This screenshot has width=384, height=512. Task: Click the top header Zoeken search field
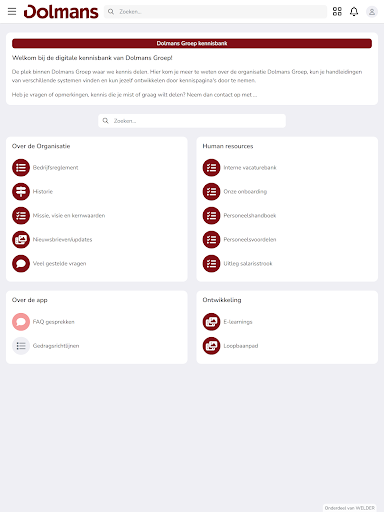tap(215, 12)
